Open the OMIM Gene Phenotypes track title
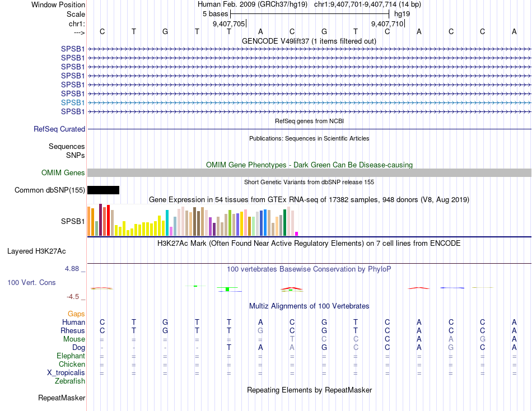532x411 pixels. [x=309, y=165]
